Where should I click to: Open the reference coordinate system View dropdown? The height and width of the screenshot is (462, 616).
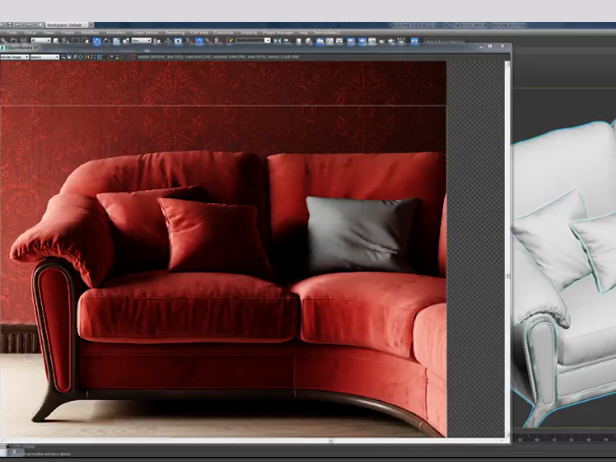[x=141, y=41]
